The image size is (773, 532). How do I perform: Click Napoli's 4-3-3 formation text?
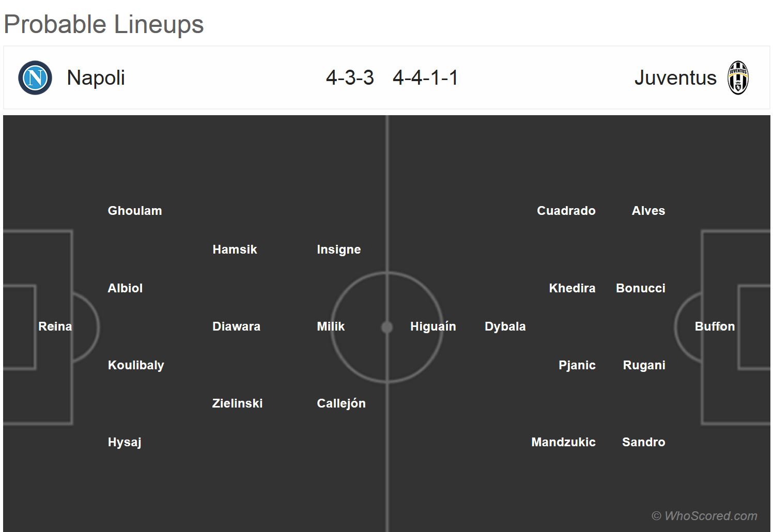point(350,78)
